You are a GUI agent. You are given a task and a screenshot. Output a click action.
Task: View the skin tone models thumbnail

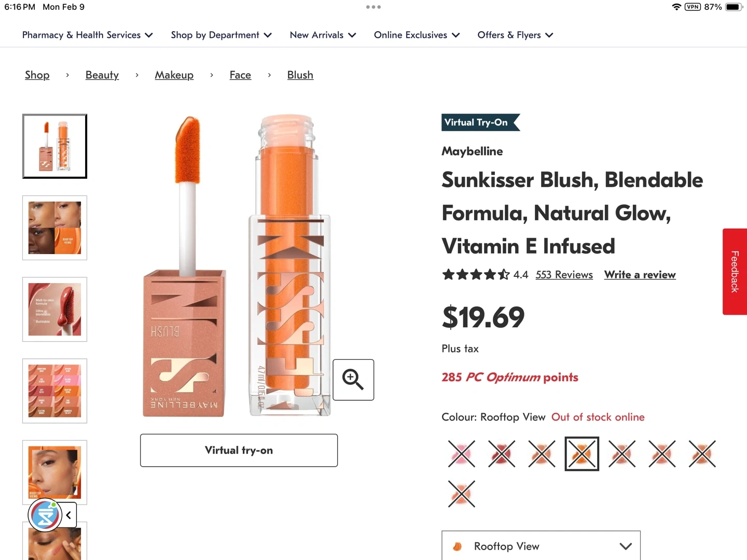[54, 228]
